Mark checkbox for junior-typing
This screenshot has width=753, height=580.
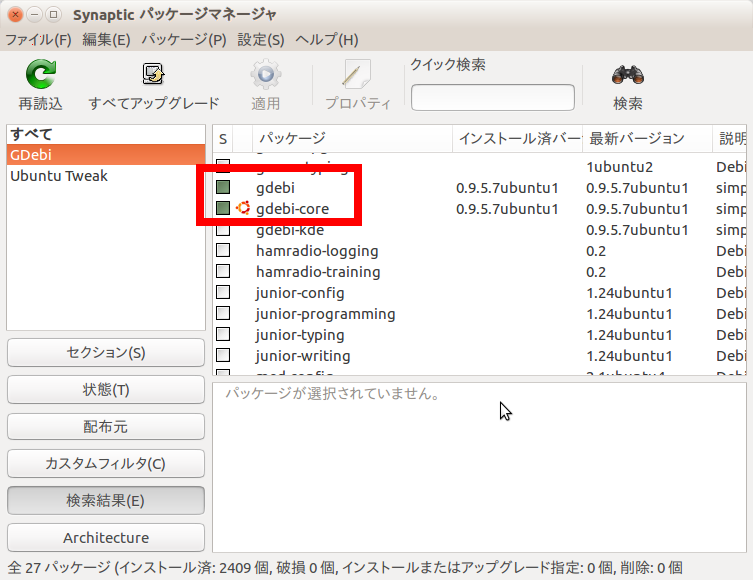coord(223,334)
